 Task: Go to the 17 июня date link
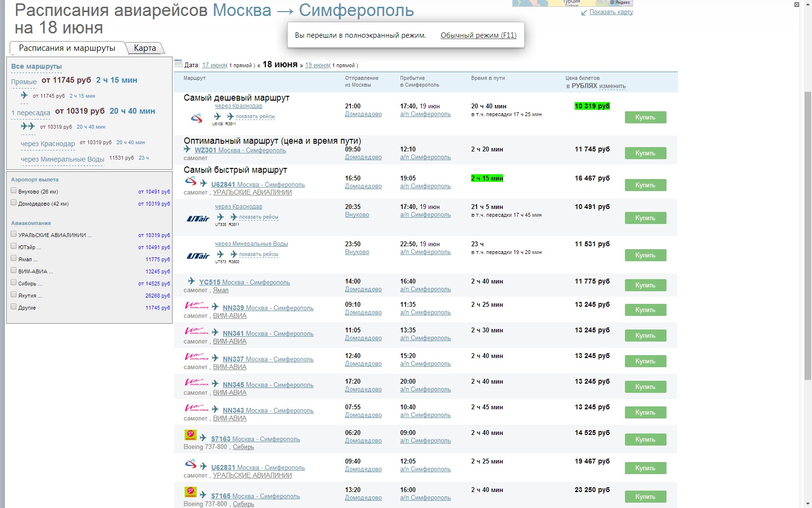tap(214, 65)
